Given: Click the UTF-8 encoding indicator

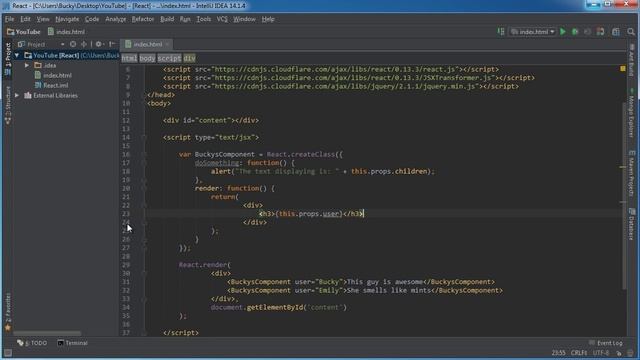Looking at the screenshot, I should click(601, 353).
